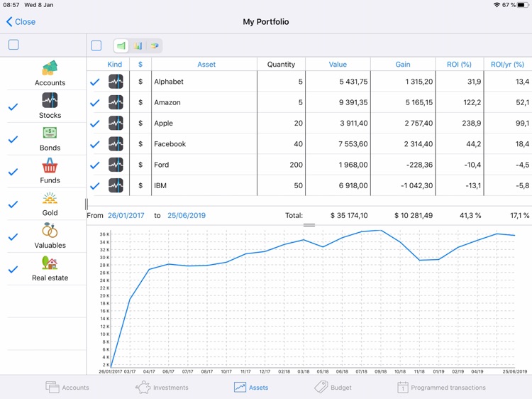The width and height of the screenshot is (532, 399).
Task: Select the Bonds category icon
Action: point(50,133)
